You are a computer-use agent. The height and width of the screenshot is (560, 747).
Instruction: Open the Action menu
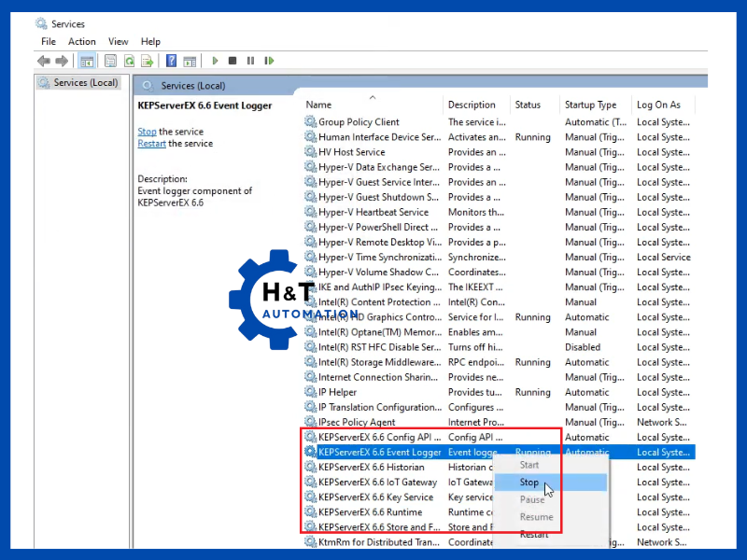[81, 41]
